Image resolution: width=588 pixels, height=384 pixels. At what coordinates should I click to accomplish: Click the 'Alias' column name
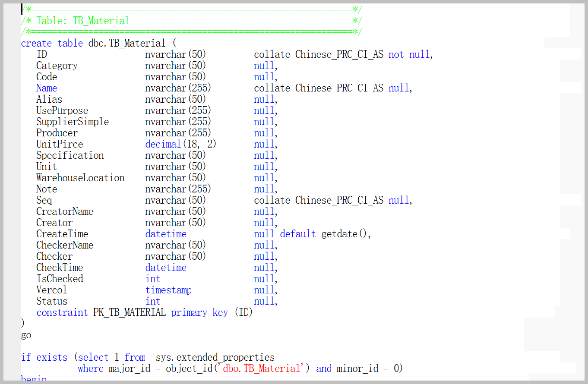coord(49,99)
